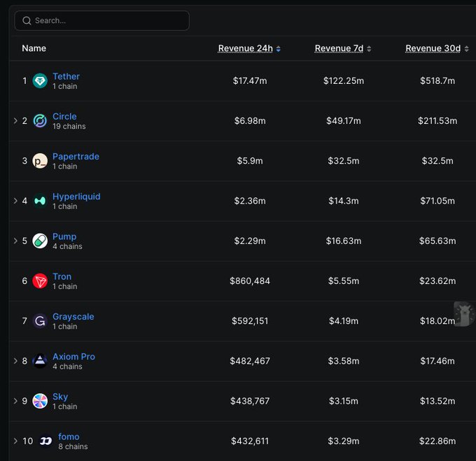Image resolution: width=476 pixels, height=461 pixels.
Task: Select fomo's $22.86m 30d revenue
Action: (437, 441)
